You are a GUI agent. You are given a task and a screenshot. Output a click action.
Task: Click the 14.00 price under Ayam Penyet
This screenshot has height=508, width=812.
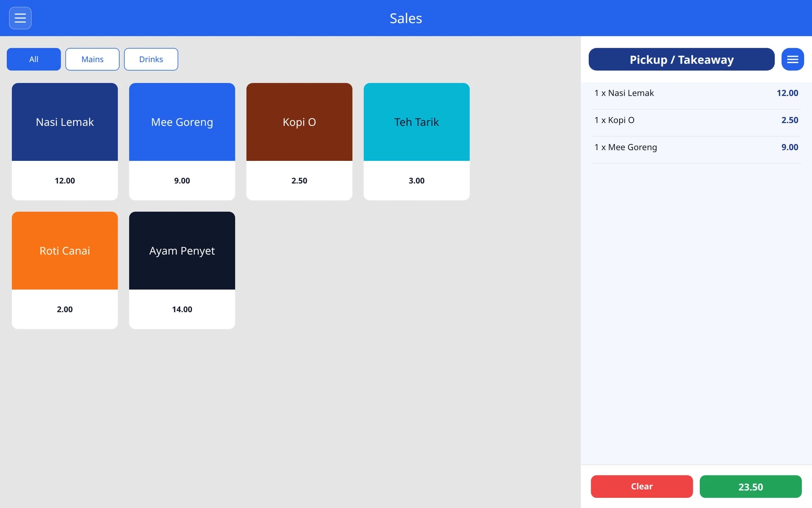182,309
